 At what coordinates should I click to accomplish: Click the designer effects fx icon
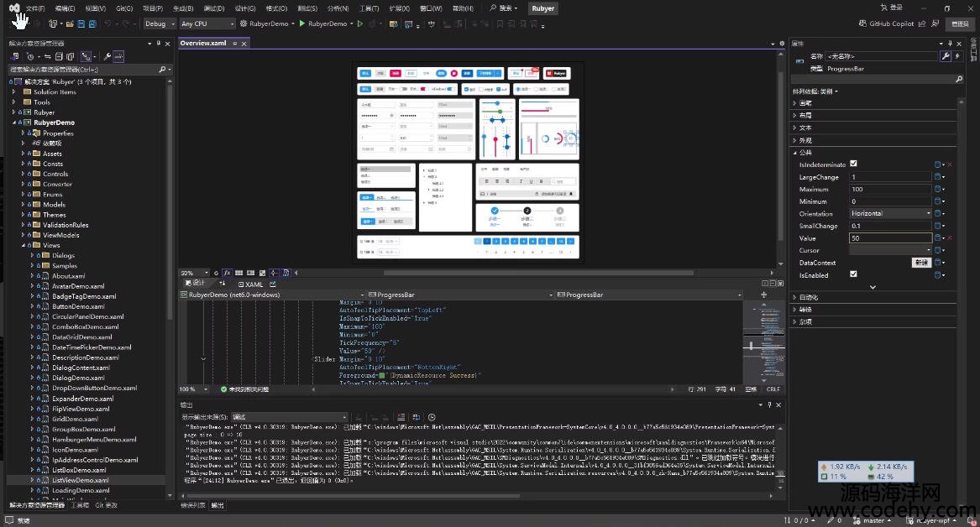[x=227, y=273]
